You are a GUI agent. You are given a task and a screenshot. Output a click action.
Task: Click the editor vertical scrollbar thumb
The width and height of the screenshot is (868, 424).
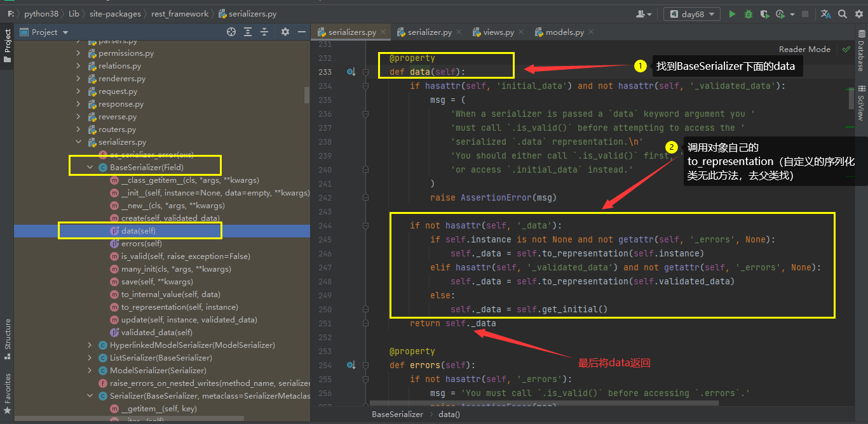tap(851, 100)
